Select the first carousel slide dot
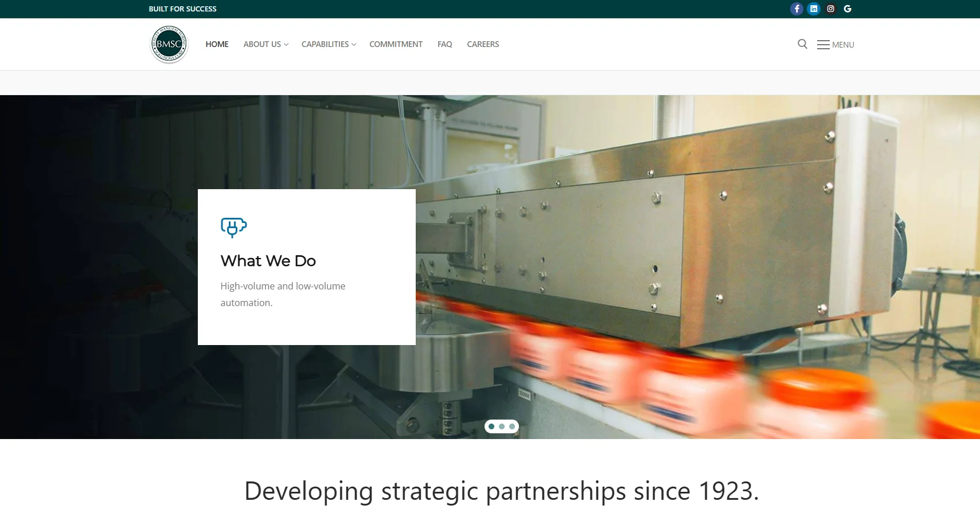 491,426
